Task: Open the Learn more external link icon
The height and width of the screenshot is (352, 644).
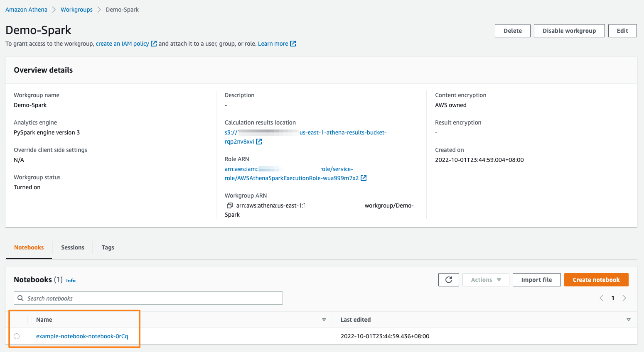Action: [293, 43]
